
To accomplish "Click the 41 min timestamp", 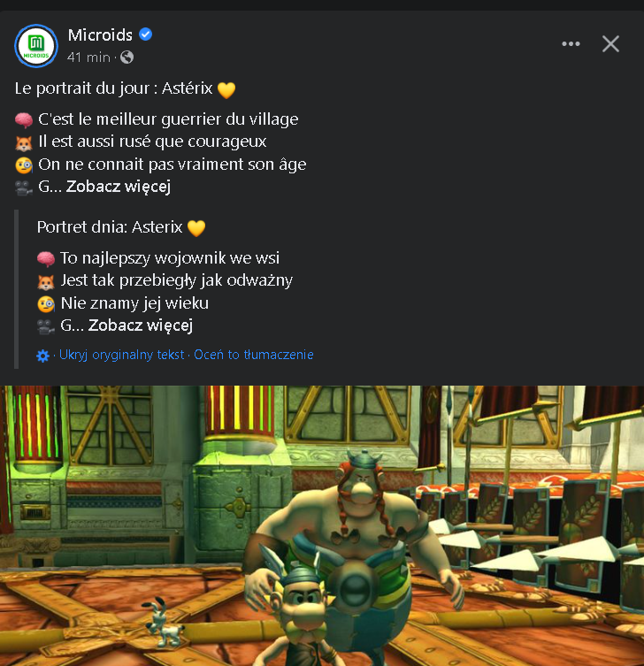I will point(88,57).
